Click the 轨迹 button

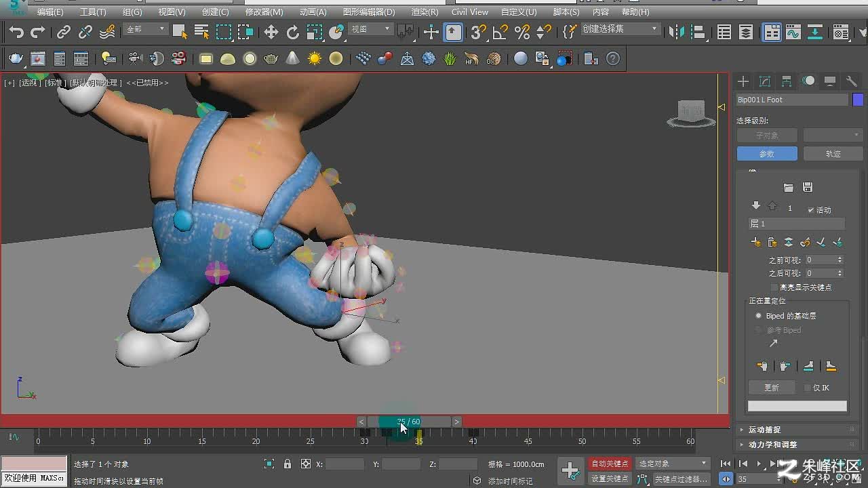click(833, 154)
